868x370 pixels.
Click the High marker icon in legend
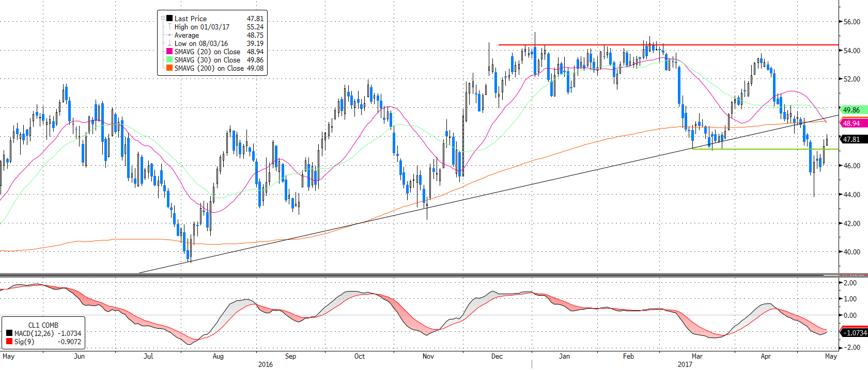169,27
